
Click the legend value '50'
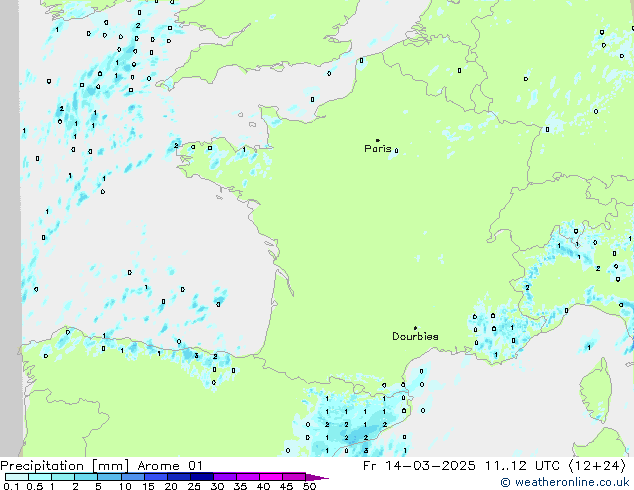309,486
